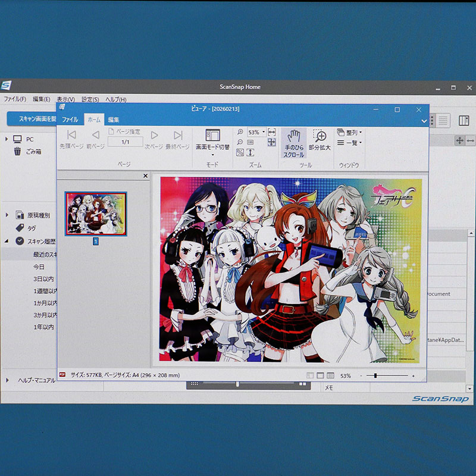The width and height of the screenshot is (476, 476).
Task: Select the 手のひらスクロール hand scroll tool
Action: coord(293,142)
